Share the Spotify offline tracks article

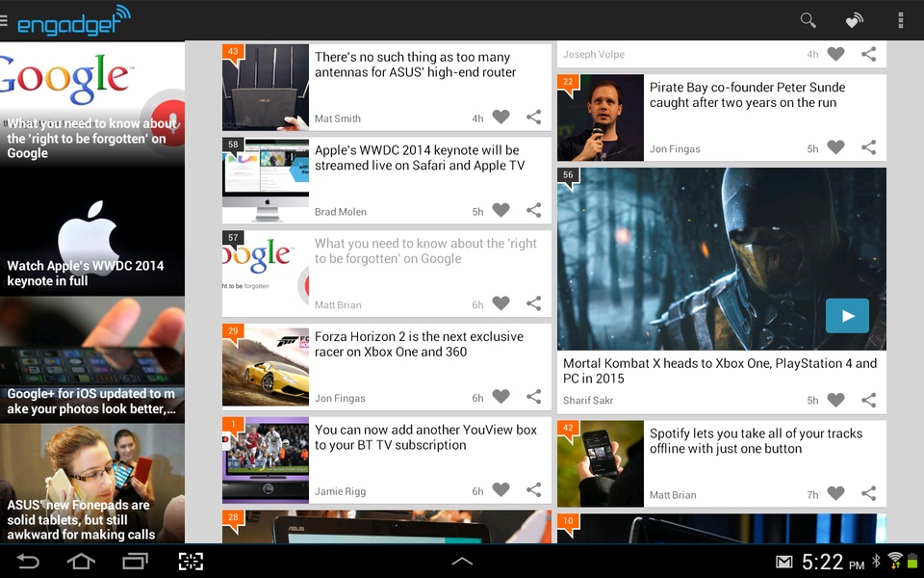[x=868, y=493]
